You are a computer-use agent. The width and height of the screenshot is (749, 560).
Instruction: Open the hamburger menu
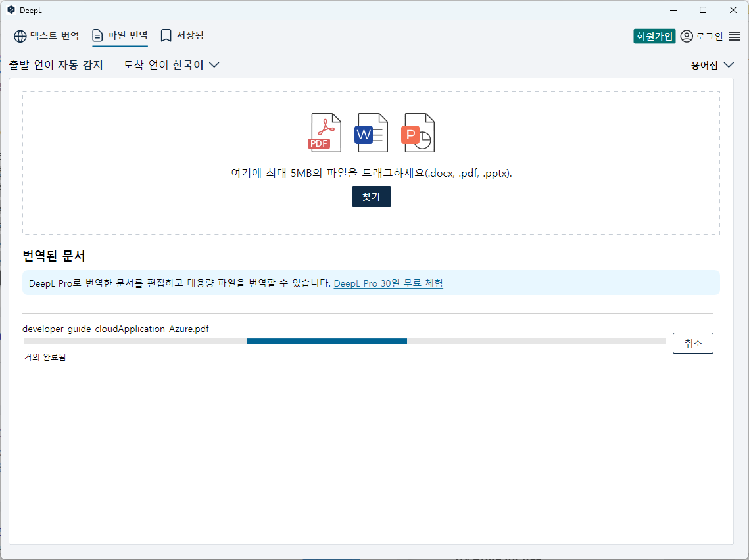point(735,36)
